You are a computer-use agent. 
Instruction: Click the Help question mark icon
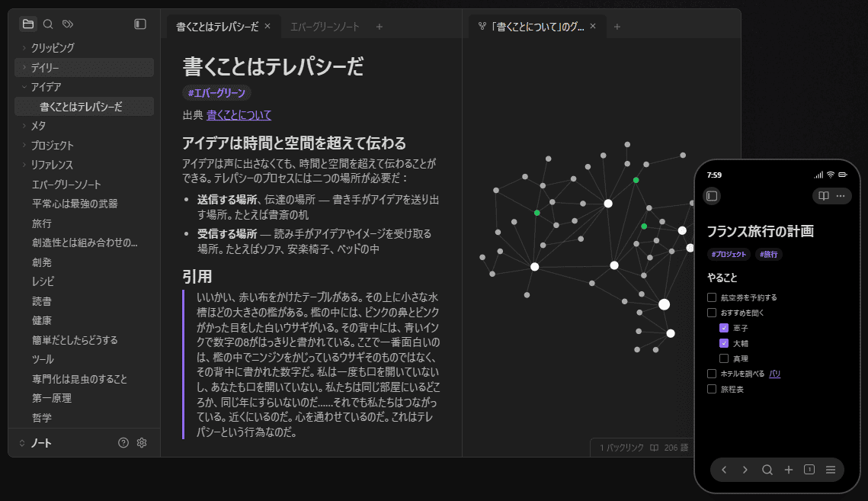pyautogui.click(x=123, y=442)
